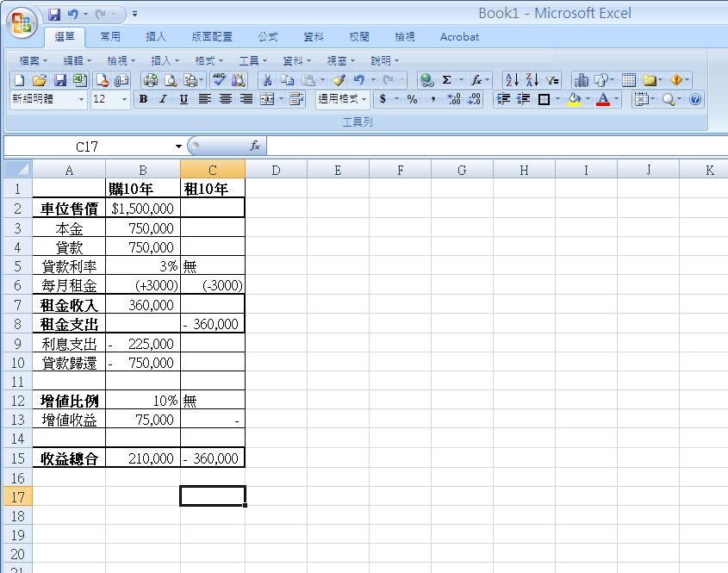Undo in Quick Access Toolbar
This screenshot has width=728, height=573.
(72, 15)
